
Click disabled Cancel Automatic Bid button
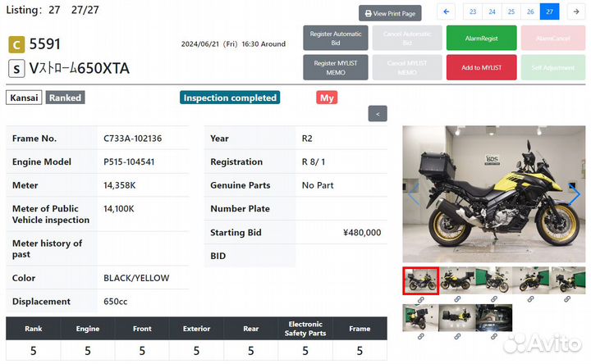[x=407, y=38]
